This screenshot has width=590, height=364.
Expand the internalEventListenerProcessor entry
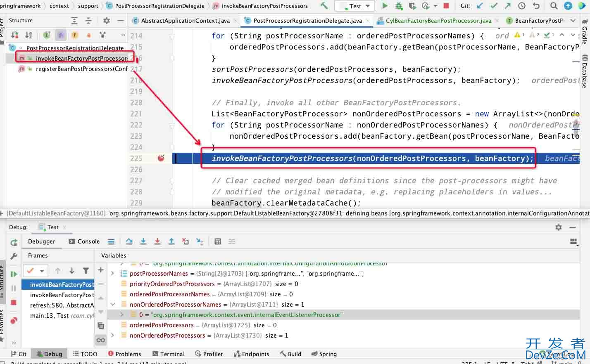point(122,314)
